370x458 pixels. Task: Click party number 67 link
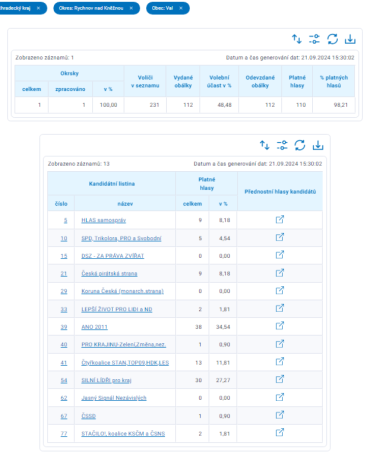[x=64, y=416]
